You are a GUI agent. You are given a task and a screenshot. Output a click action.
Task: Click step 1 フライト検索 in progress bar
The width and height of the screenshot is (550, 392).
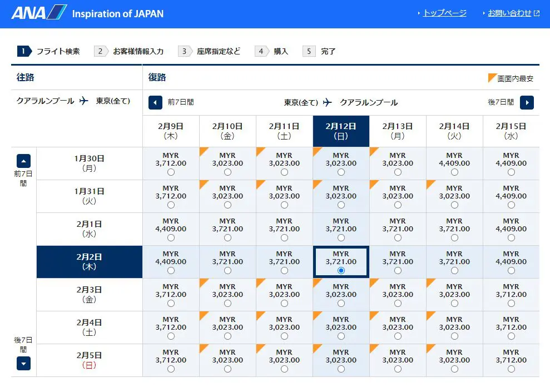[49, 51]
